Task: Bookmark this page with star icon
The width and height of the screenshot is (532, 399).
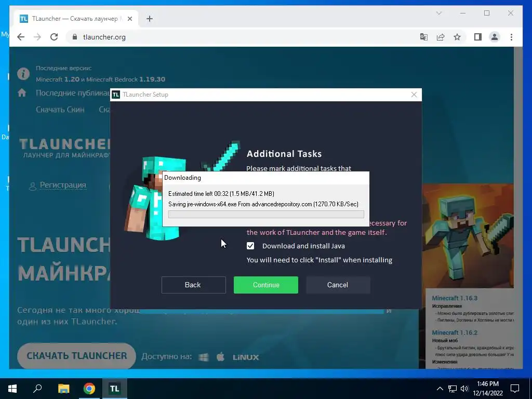Action: 457,37
